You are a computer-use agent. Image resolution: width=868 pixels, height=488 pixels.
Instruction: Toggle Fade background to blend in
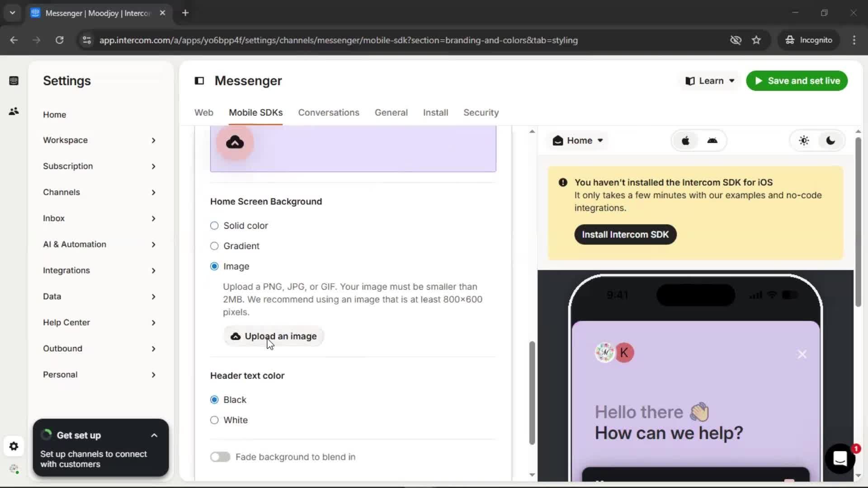coord(220,457)
